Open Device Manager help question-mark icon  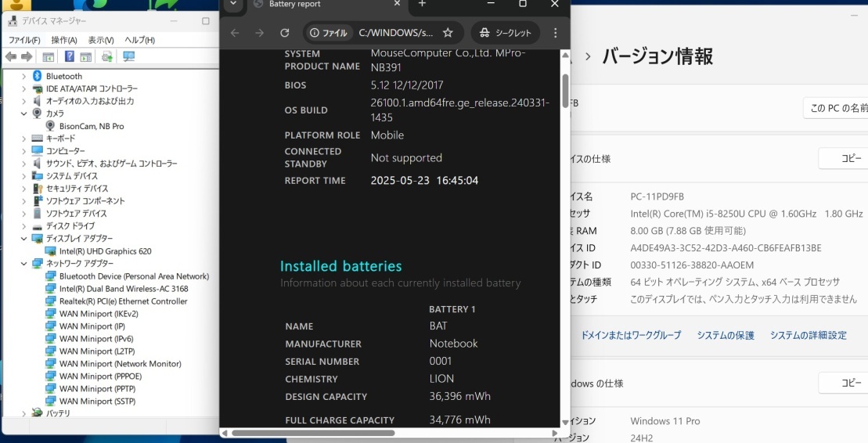tap(69, 56)
